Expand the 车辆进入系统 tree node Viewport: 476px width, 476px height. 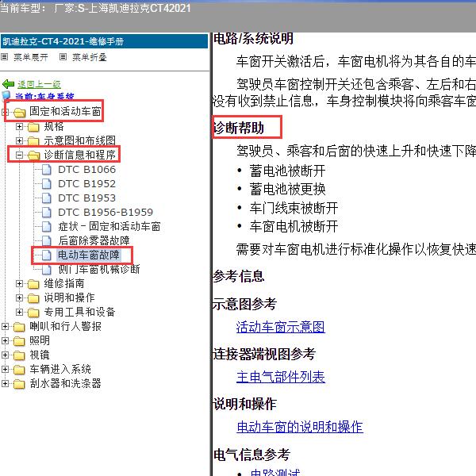coord(6,369)
